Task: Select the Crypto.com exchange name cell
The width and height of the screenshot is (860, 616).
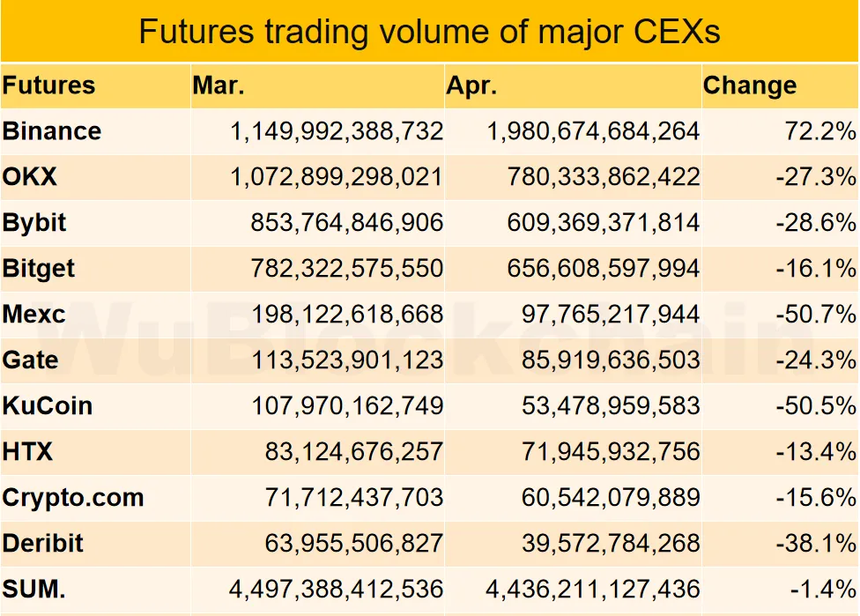Action: click(x=73, y=498)
